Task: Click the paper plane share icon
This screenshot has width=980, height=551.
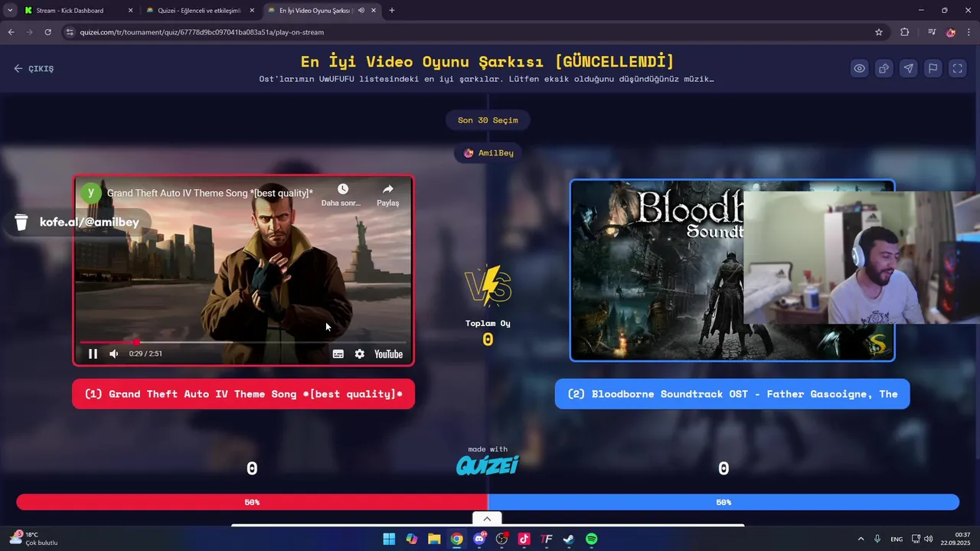Action: coord(909,68)
